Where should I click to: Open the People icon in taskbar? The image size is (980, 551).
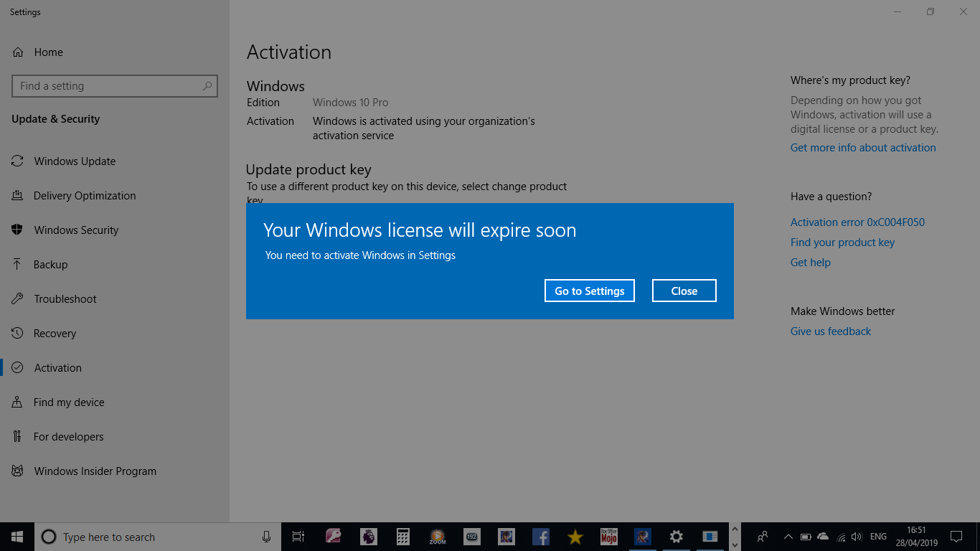[763, 537]
